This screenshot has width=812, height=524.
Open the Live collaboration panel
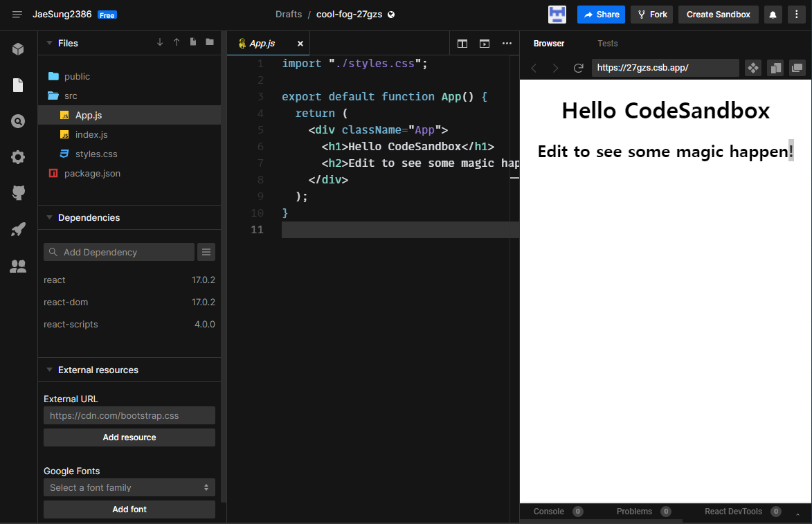pyautogui.click(x=17, y=266)
